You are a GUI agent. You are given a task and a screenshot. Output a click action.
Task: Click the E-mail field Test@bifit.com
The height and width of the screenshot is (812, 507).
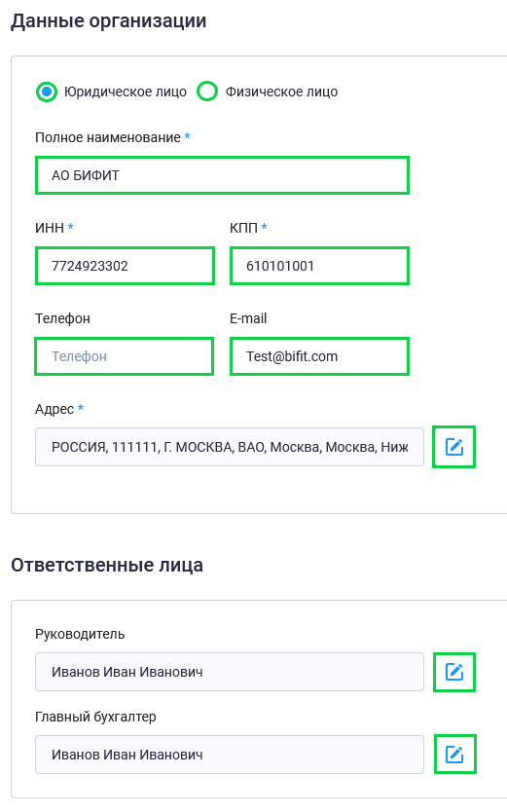(320, 356)
